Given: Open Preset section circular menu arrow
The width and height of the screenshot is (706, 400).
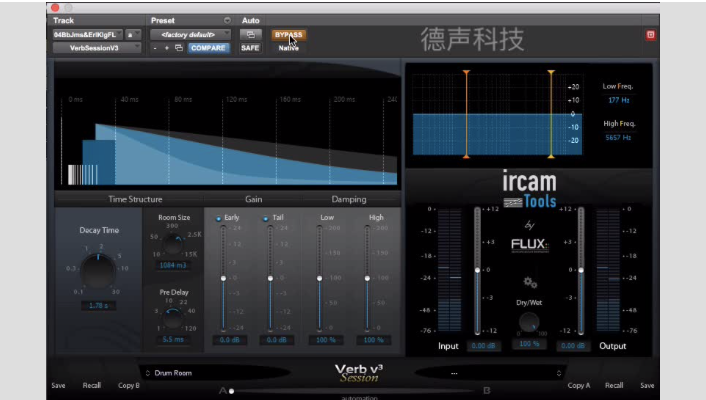Looking at the screenshot, I should (x=227, y=20).
